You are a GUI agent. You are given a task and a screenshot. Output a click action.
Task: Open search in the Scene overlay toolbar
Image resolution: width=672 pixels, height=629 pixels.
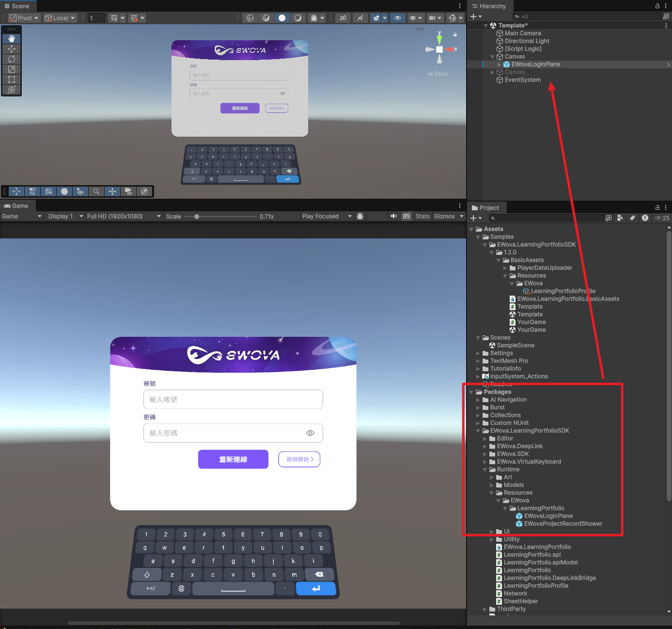tap(96, 191)
